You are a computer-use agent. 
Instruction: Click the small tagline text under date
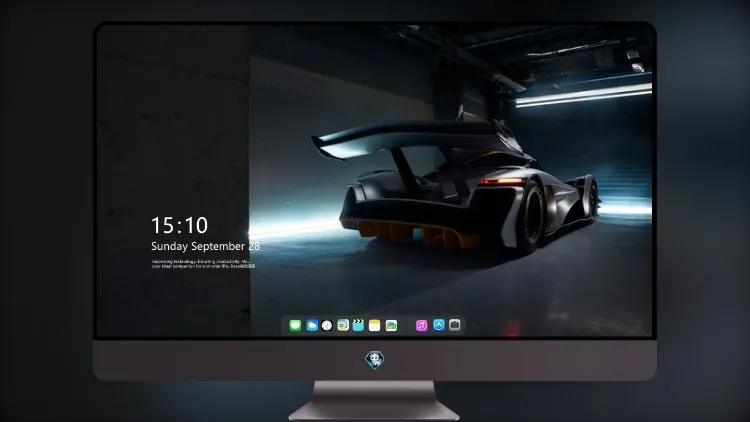203,264
